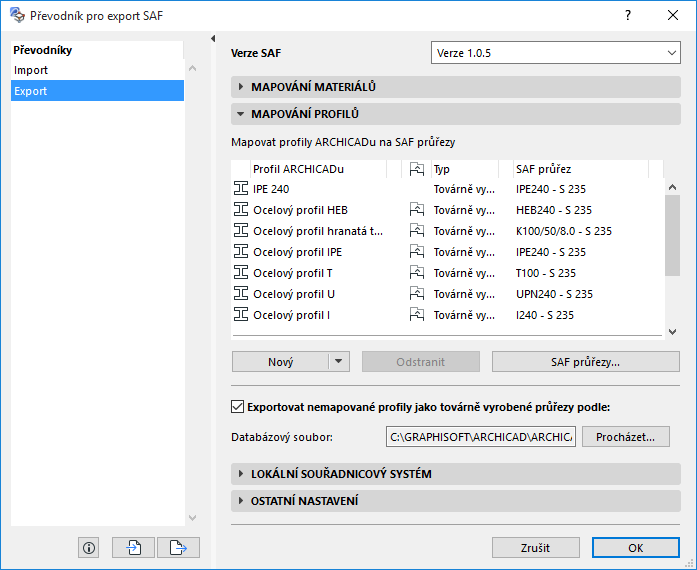Click the mapping icon in T100 row
697x570 pixels.
(417, 273)
